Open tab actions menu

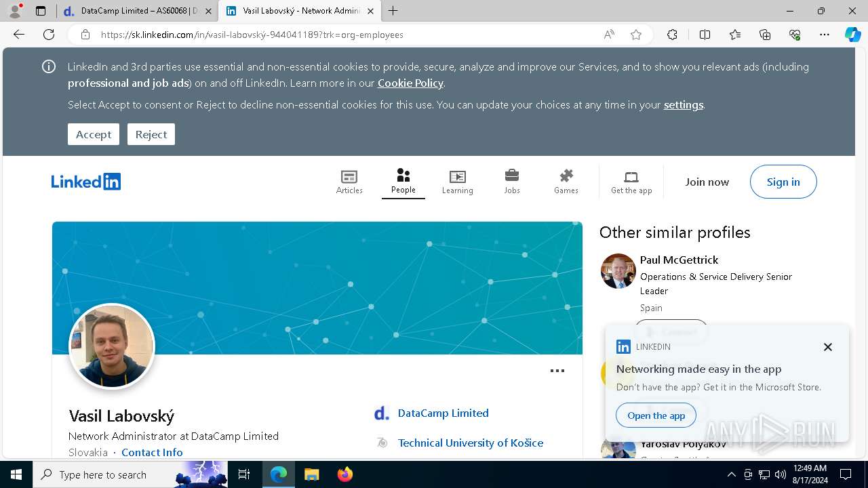pos(41,11)
